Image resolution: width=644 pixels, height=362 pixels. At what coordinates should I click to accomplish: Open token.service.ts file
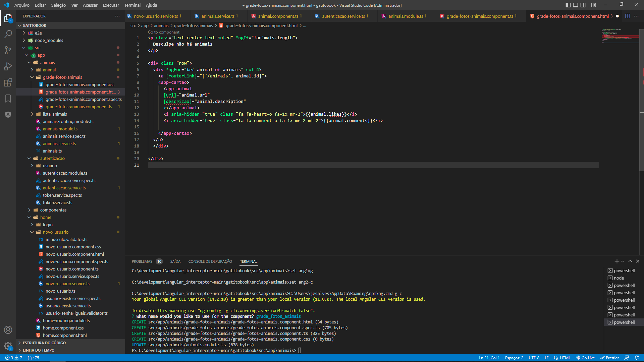(x=70, y=202)
